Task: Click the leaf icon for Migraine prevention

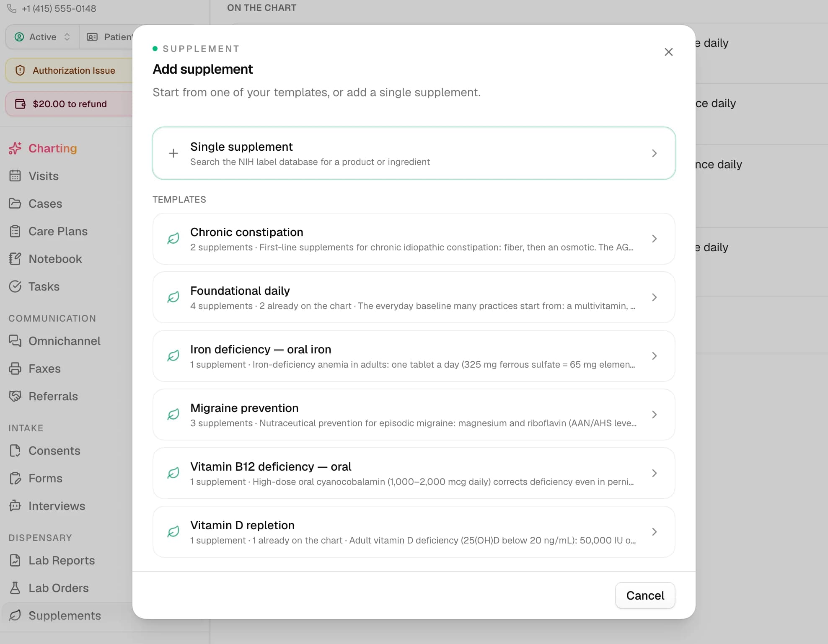Action: pyautogui.click(x=173, y=415)
